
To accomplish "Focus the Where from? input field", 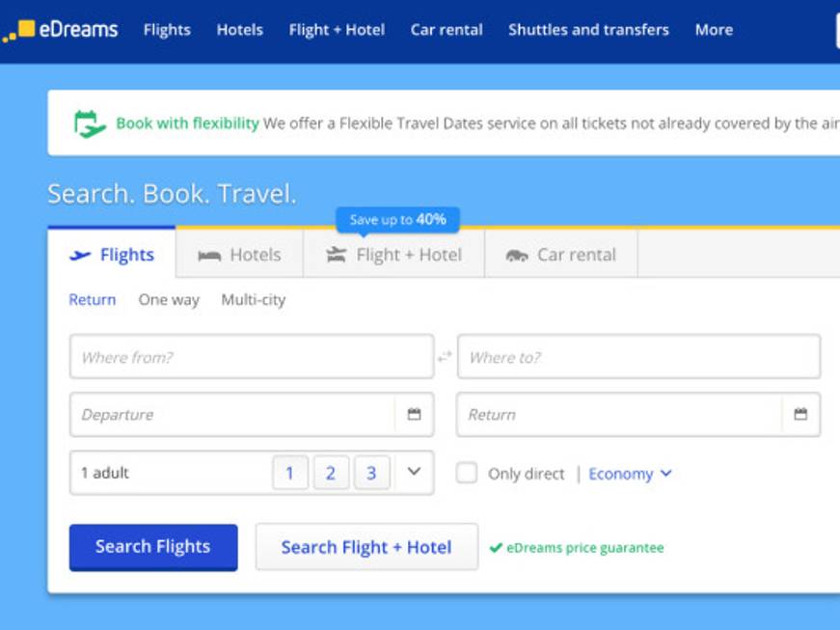I will coord(252,357).
